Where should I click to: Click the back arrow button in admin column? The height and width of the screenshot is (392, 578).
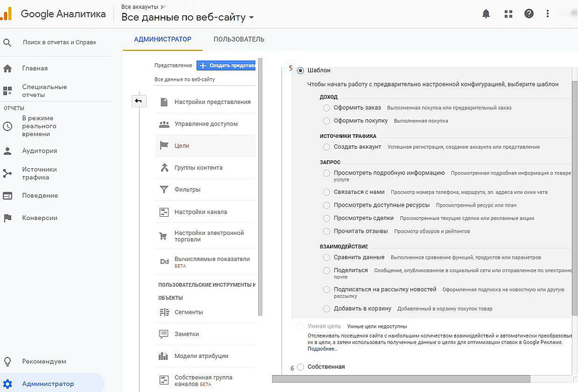point(138,101)
